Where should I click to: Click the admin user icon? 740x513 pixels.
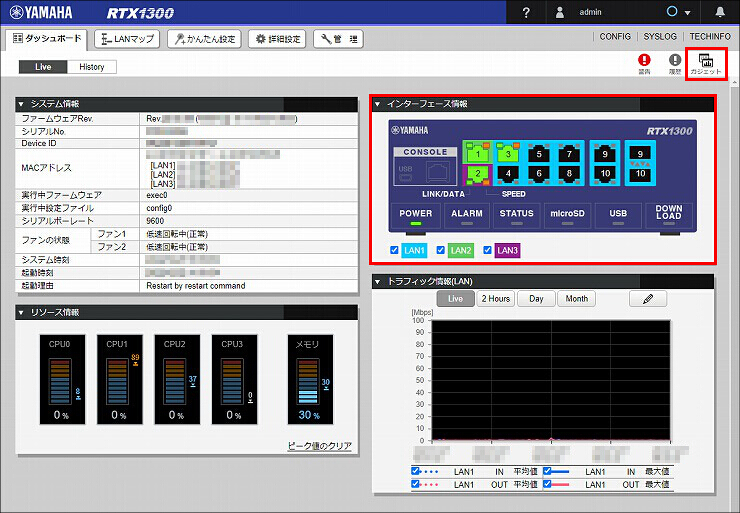[560, 12]
